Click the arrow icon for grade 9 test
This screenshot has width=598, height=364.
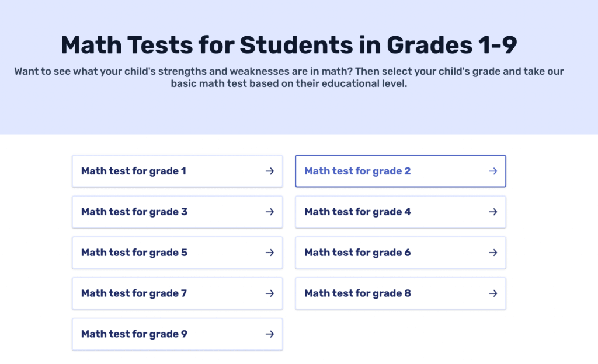[269, 334]
